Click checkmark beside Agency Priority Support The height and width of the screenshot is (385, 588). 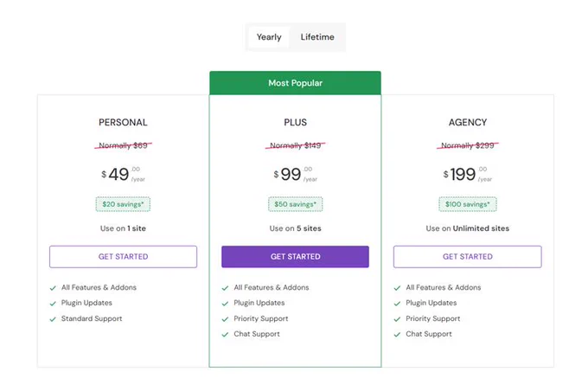coord(397,319)
